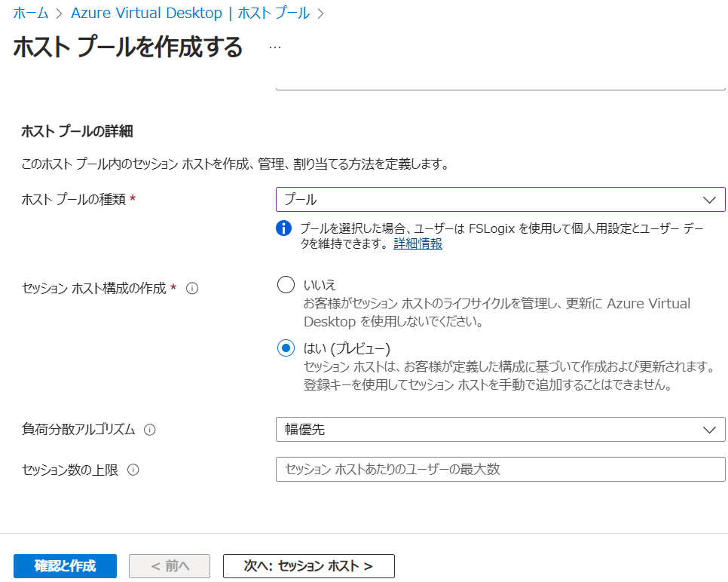Screen dimensions: 728x582
Task: Click info icon beside セッション ホスト構成の作成
Action: (x=192, y=288)
